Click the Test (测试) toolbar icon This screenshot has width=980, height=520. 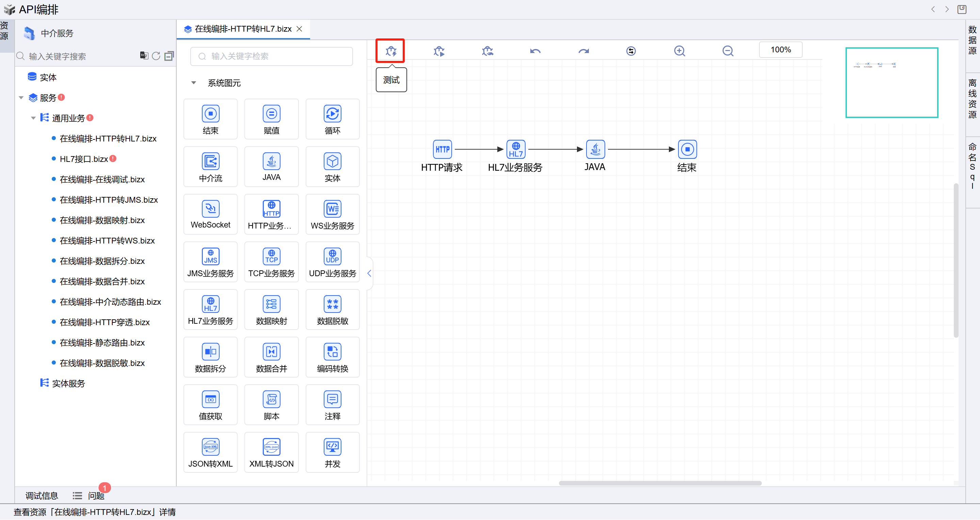(x=390, y=51)
